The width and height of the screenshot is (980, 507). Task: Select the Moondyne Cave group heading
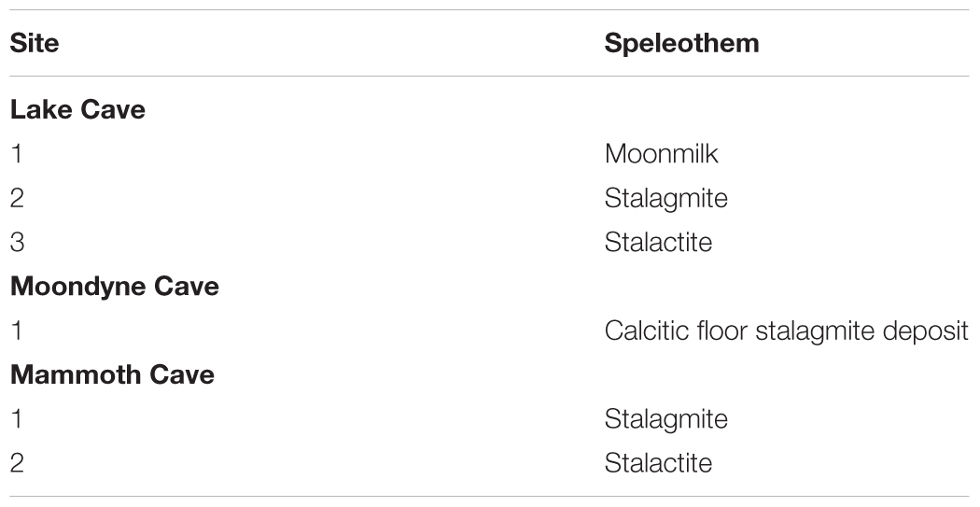[115, 287]
